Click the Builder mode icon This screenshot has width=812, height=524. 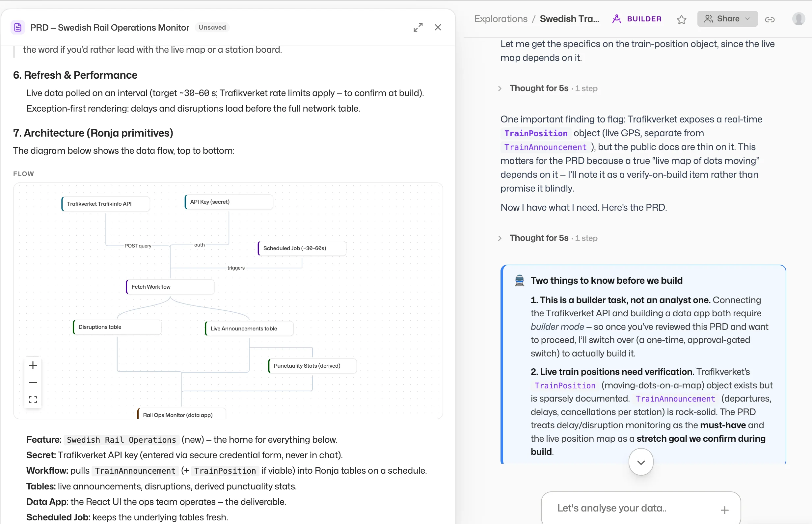pyautogui.click(x=617, y=19)
